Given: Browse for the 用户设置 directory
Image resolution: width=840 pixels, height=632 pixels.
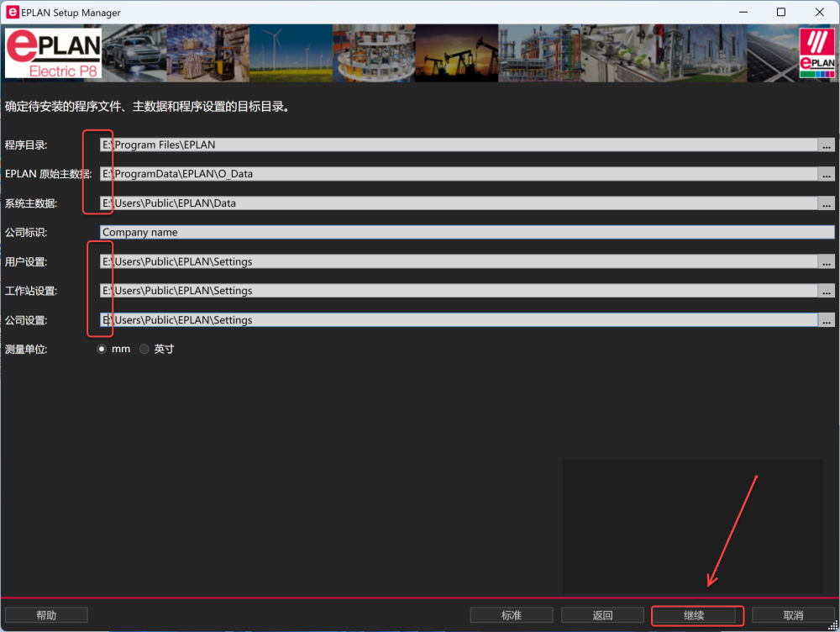Looking at the screenshot, I should tap(827, 261).
